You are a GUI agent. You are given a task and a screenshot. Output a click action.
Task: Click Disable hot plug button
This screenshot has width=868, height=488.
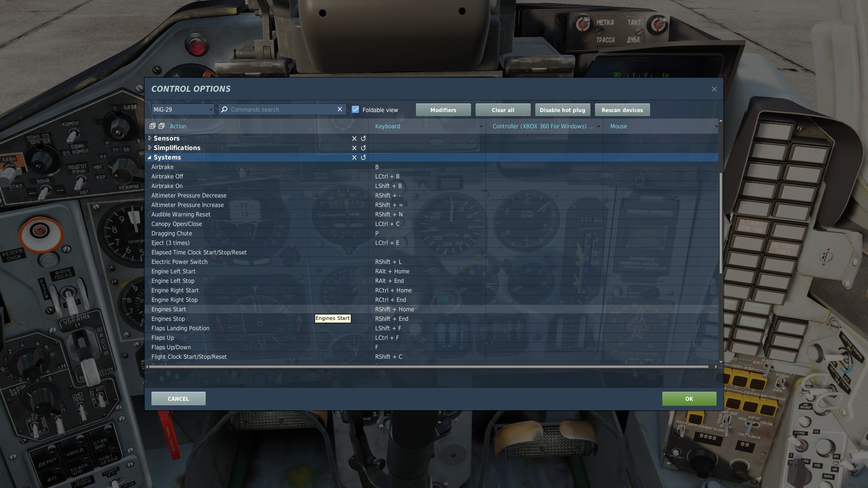click(562, 110)
